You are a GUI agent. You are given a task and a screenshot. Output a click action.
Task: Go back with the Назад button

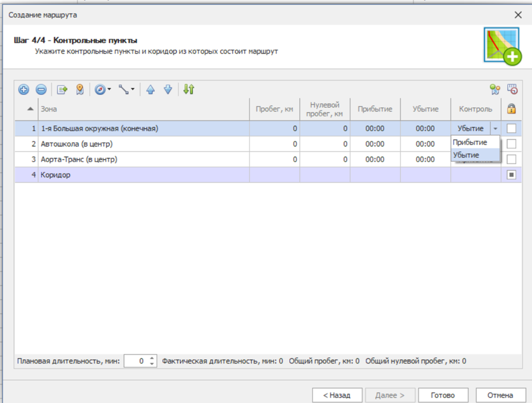[337, 395]
